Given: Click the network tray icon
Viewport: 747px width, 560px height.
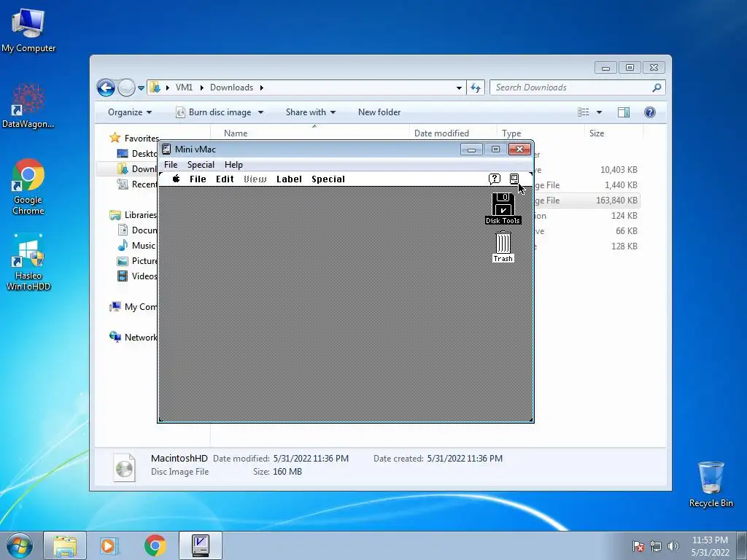Looking at the screenshot, I should tap(656, 546).
